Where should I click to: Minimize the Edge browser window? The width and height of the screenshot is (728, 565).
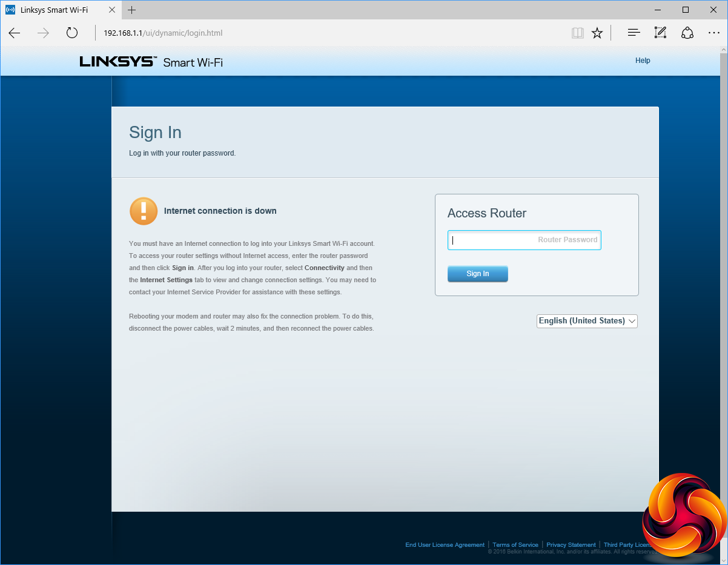click(658, 10)
